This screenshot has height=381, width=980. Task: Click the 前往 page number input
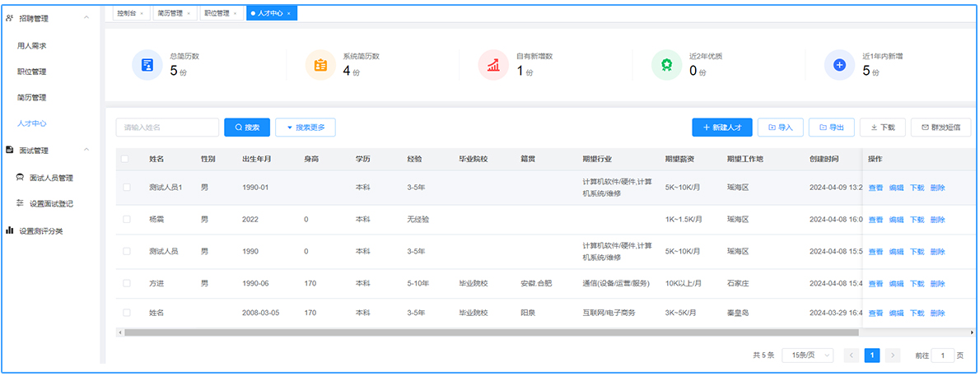coord(942,355)
